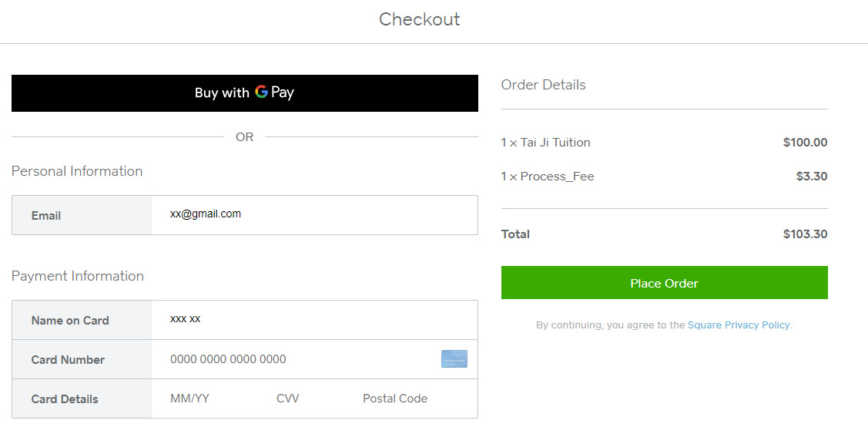Click the Name on Card input field

click(314, 319)
